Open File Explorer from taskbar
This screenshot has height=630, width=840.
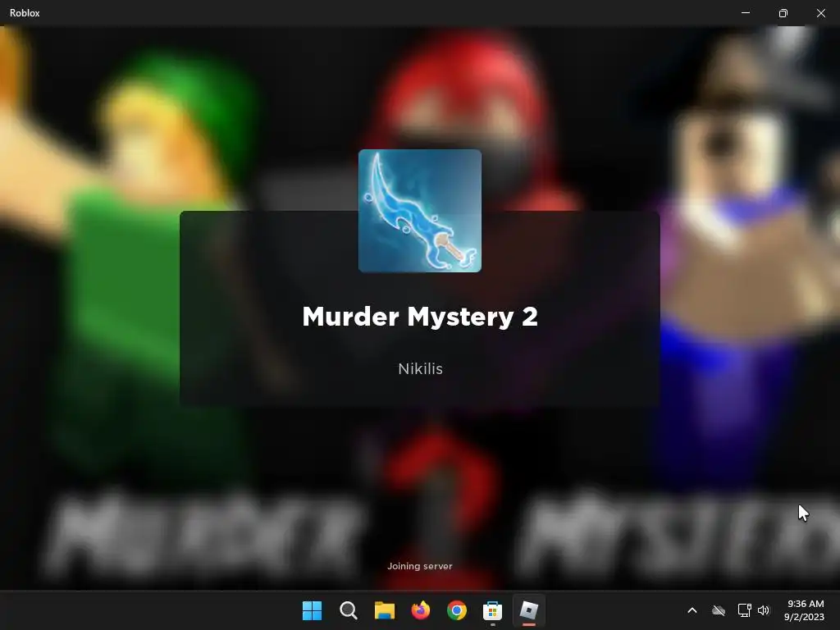pyautogui.click(x=385, y=610)
